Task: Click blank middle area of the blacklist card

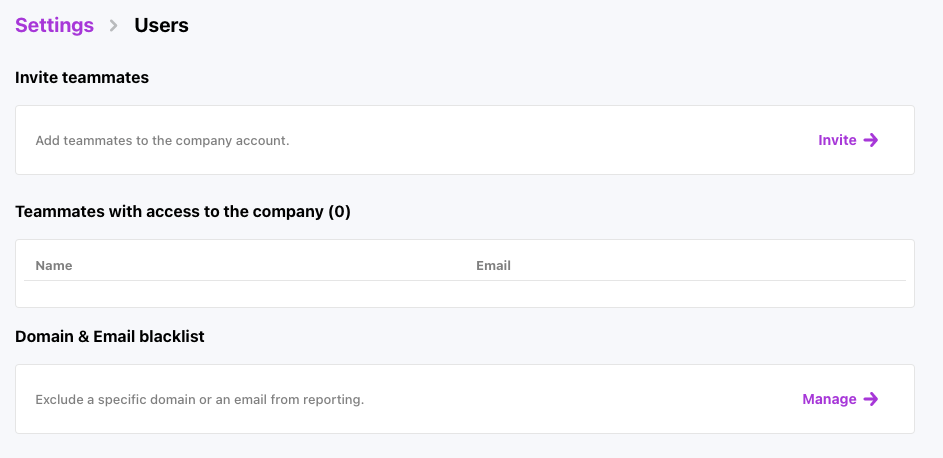Action: tap(580, 399)
